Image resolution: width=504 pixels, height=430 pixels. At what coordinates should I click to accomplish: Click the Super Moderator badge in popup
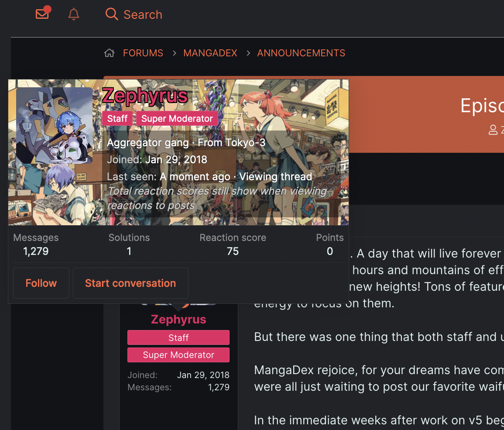[177, 119]
